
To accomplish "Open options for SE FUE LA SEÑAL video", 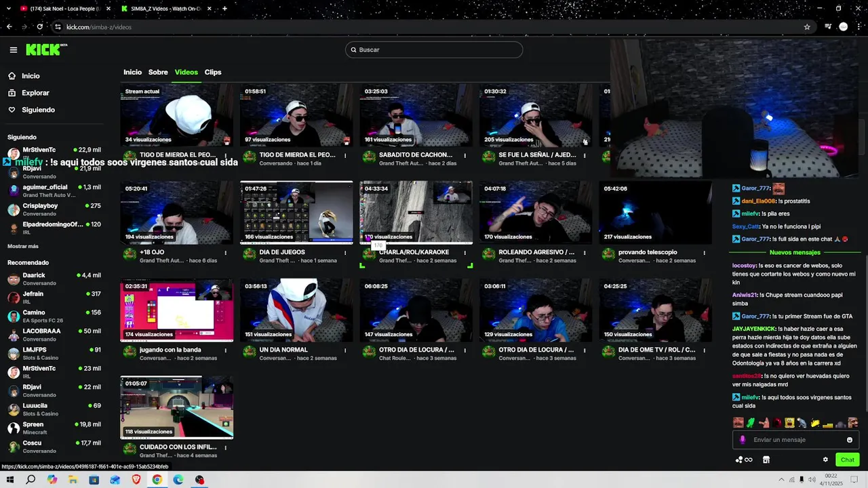I will 585,155.
